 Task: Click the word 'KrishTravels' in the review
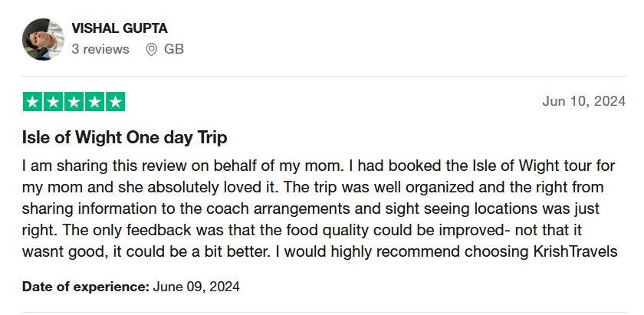pos(576,251)
